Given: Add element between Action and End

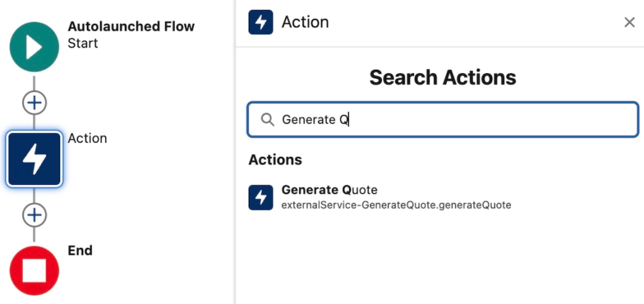Looking at the screenshot, I should [34, 215].
